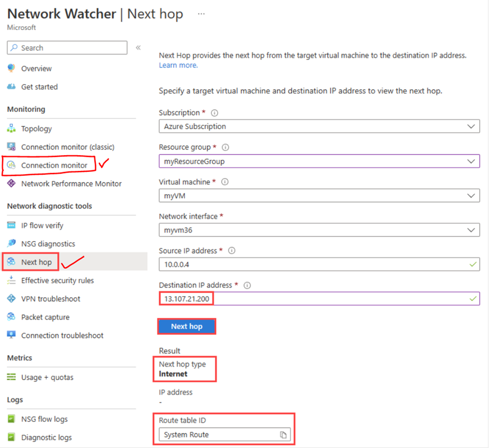Select IP flow verify item

pyautogui.click(x=42, y=225)
